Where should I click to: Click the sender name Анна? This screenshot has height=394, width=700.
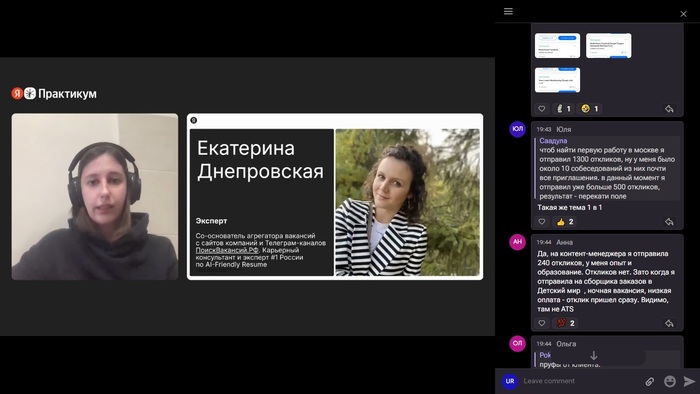(564, 242)
